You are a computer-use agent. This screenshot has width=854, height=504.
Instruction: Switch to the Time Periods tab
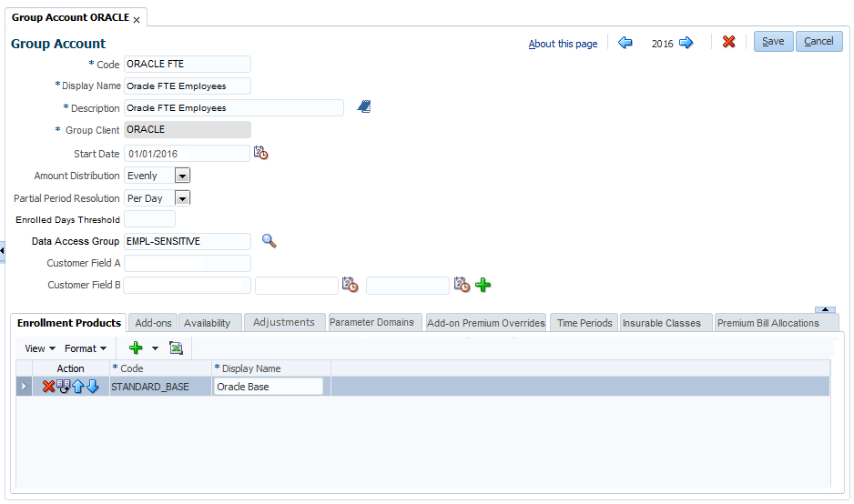coord(585,323)
